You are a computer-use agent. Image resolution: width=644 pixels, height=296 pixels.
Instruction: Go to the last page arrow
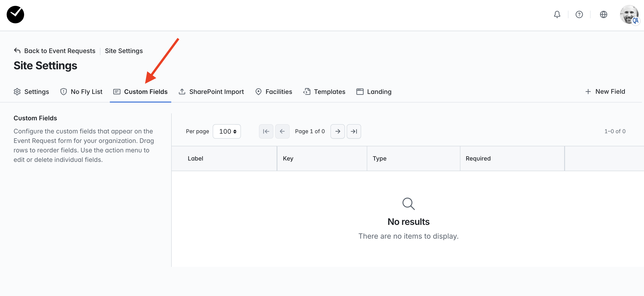354,131
